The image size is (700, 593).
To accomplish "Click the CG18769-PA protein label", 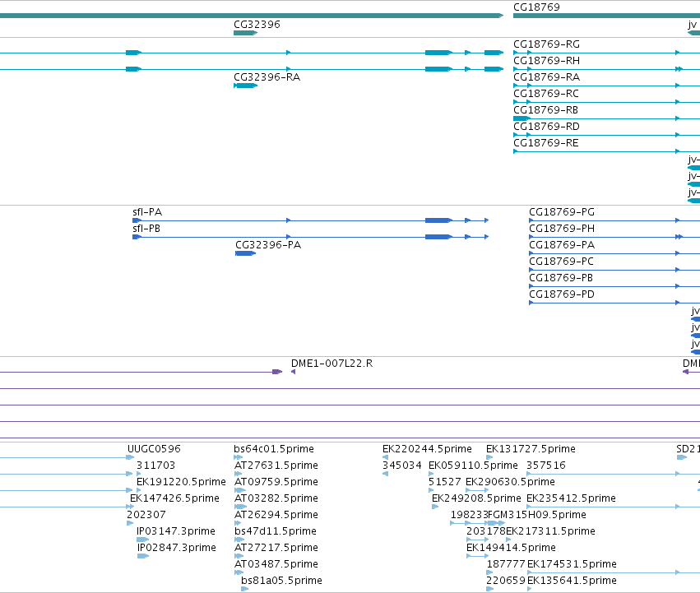I will pyautogui.click(x=562, y=245).
